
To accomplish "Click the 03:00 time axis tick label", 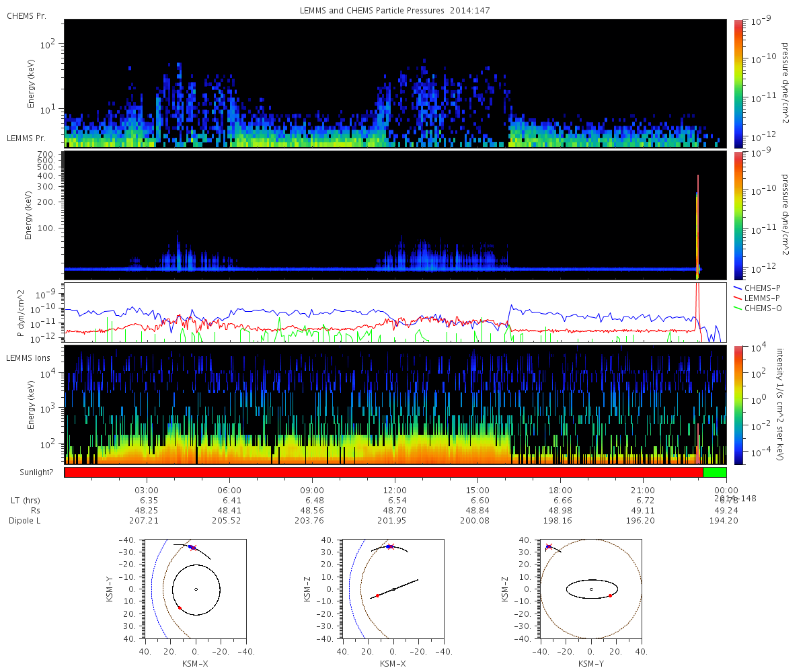I will point(147,491).
